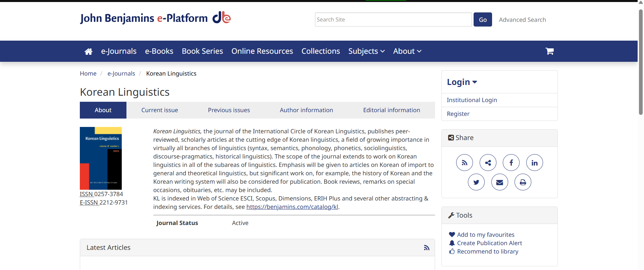This screenshot has width=644, height=270.
Task: Click the Home breadcrumb link
Action: [88, 74]
